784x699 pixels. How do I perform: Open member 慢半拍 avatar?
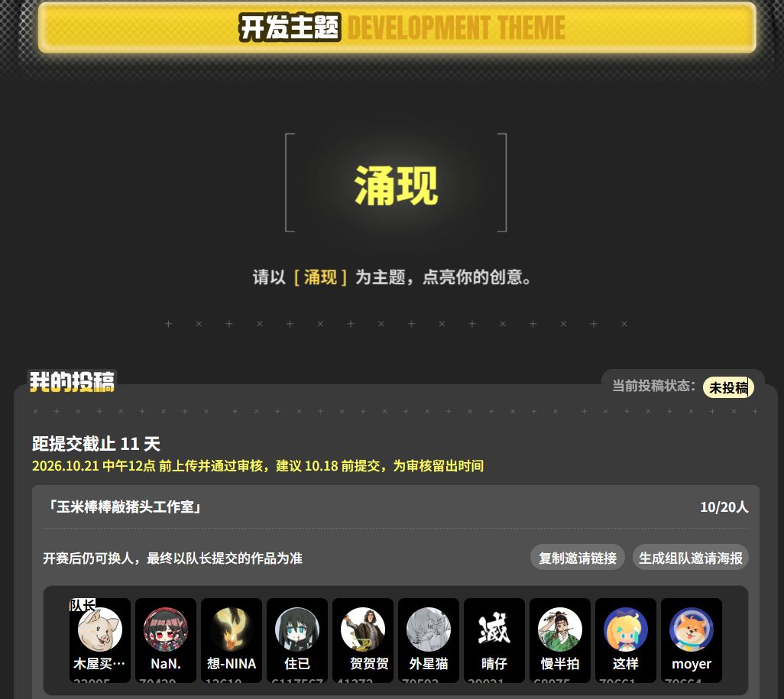click(x=560, y=629)
